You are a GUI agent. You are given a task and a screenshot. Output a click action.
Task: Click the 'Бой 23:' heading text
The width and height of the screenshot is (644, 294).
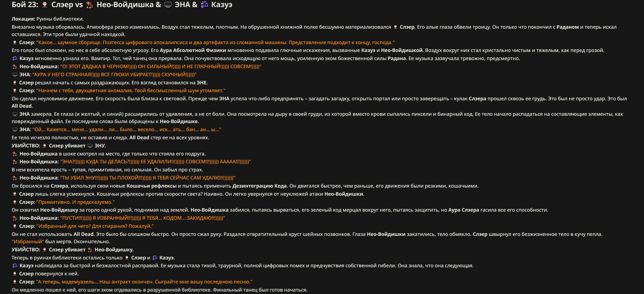click(x=25, y=5)
